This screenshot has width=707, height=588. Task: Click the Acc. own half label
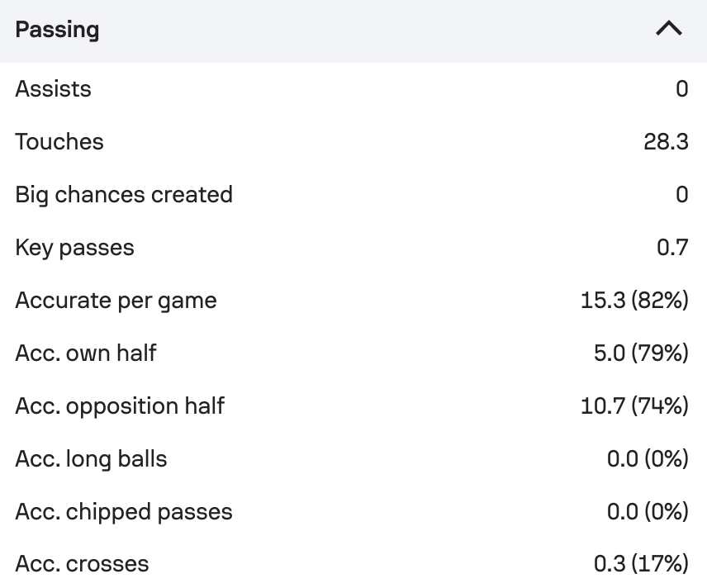86,353
